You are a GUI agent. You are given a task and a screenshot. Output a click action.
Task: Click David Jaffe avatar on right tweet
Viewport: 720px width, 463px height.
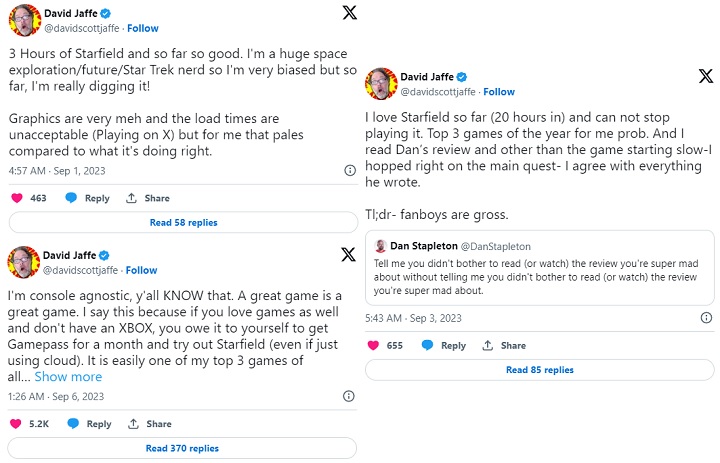tap(381, 84)
